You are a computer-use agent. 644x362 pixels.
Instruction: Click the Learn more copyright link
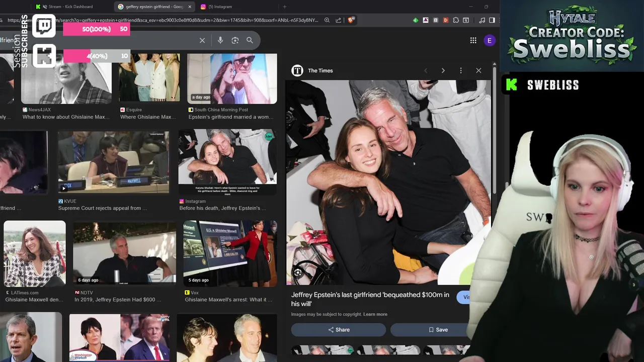click(375, 314)
